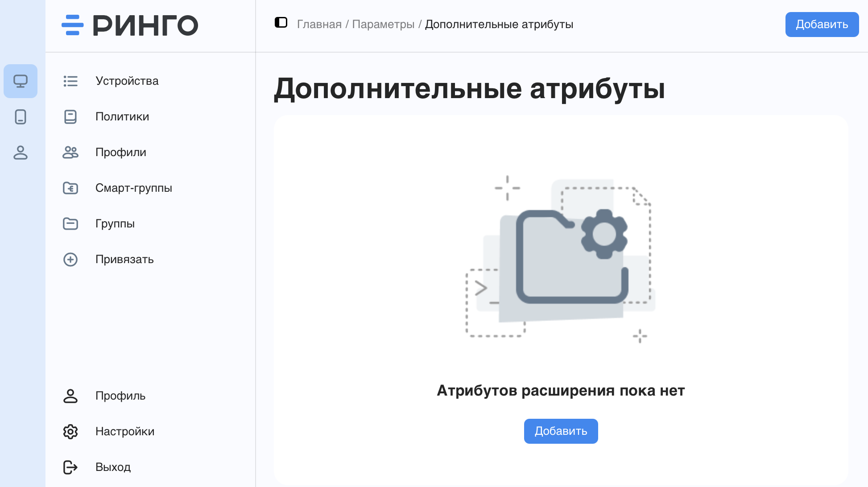Click the РИНГО logo
This screenshot has width=868, height=487.
(130, 25)
